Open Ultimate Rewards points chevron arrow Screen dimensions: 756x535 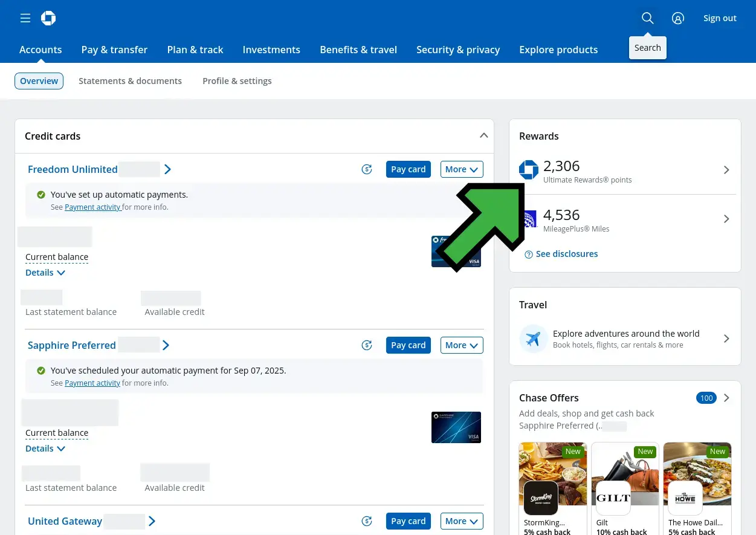point(726,170)
